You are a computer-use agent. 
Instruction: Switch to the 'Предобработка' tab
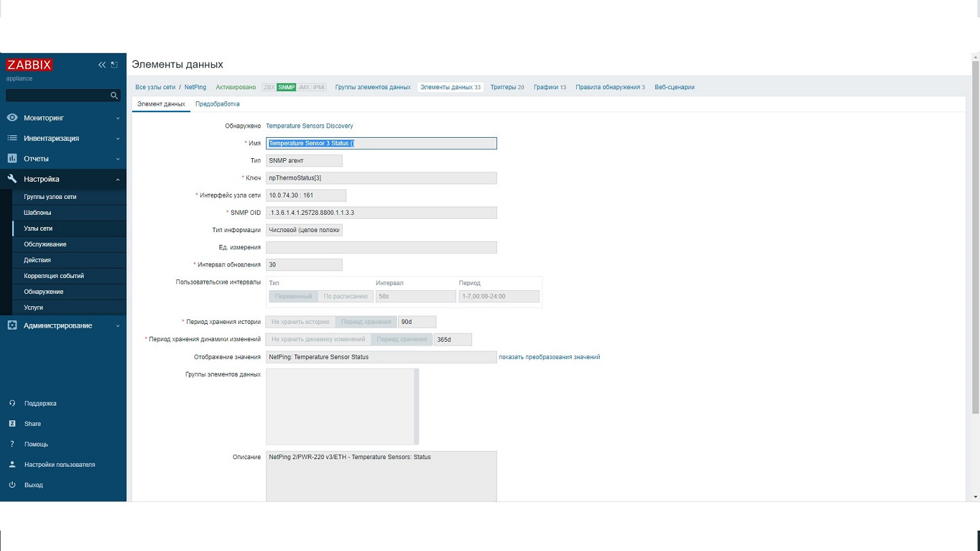coord(218,104)
